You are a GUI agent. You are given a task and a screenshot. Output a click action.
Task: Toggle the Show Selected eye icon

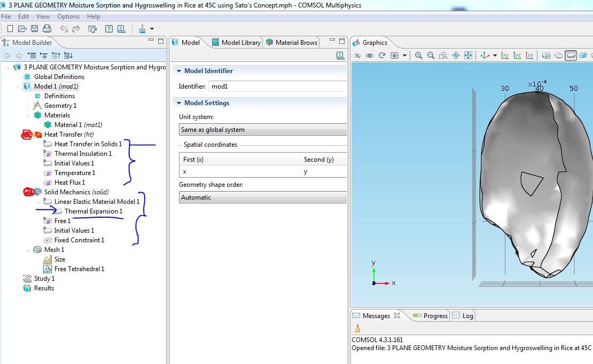click(x=370, y=56)
